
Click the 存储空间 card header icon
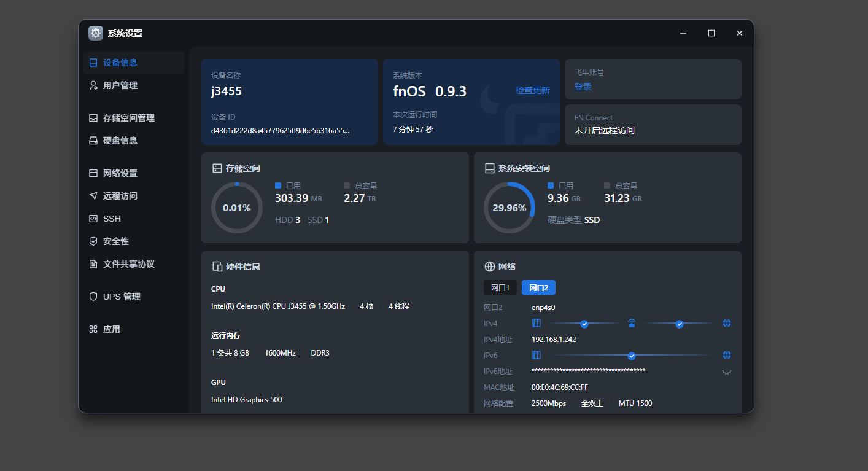pos(217,168)
